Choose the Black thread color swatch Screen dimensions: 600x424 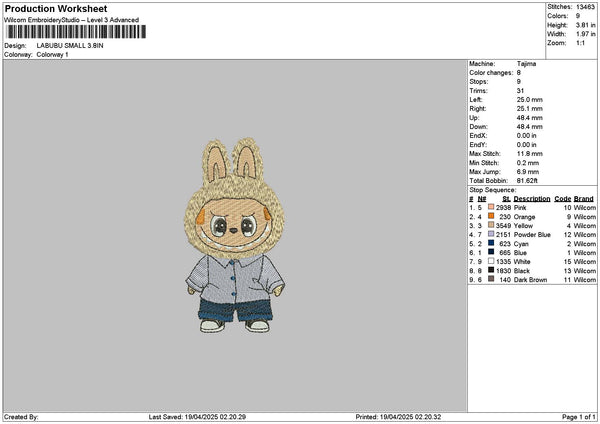pos(491,270)
